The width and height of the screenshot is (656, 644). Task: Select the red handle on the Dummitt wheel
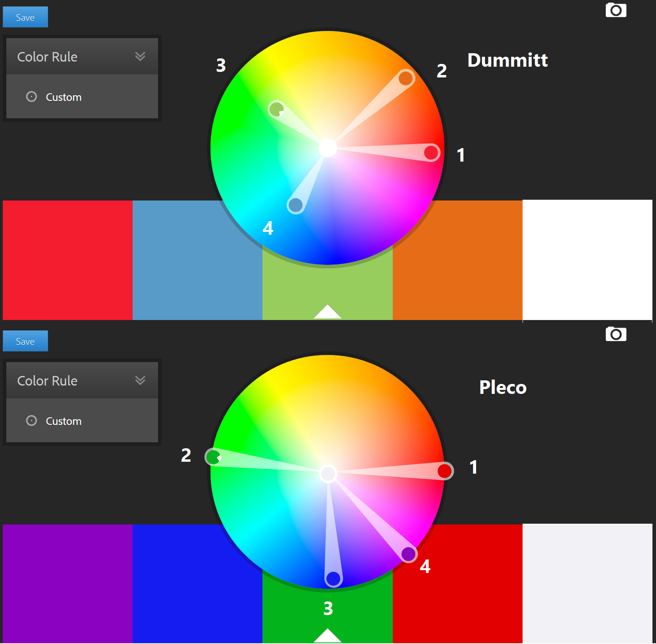431,152
